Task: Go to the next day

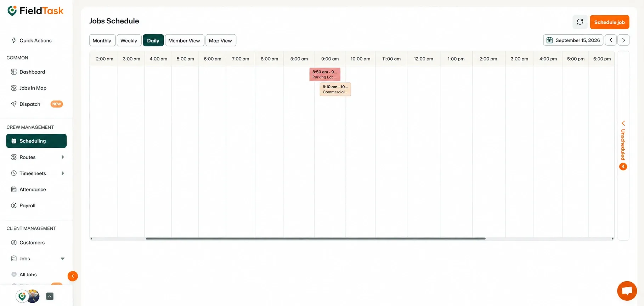Action: click(x=623, y=40)
